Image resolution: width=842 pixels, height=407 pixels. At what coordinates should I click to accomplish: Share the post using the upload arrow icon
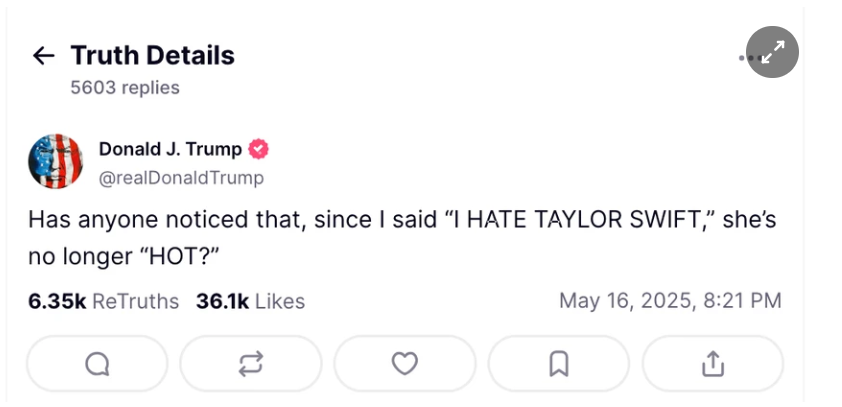click(713, 364)
